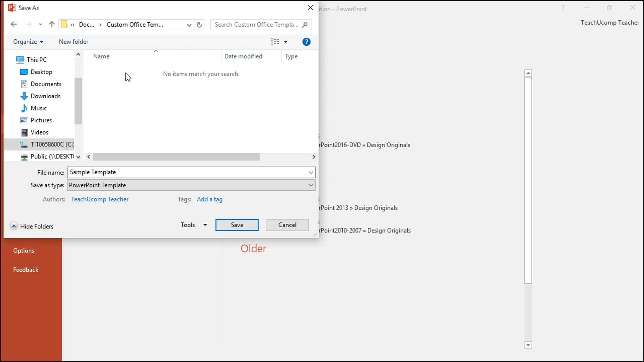This screenshot has width=644, height=362.
Task: Expand the File name dropdown
Action: click(311, 172)
